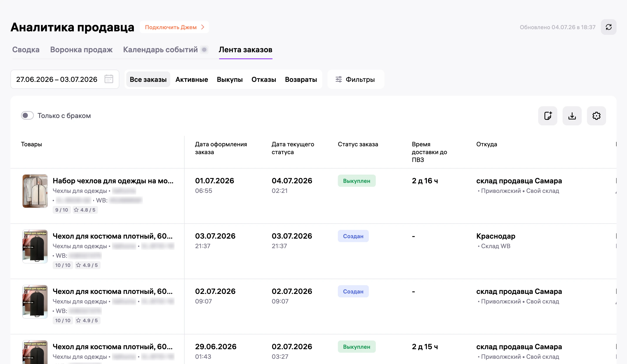This screenshot has height=364, width=627.
Task: Click the Подключить Джем link
Action: [174, 27]
